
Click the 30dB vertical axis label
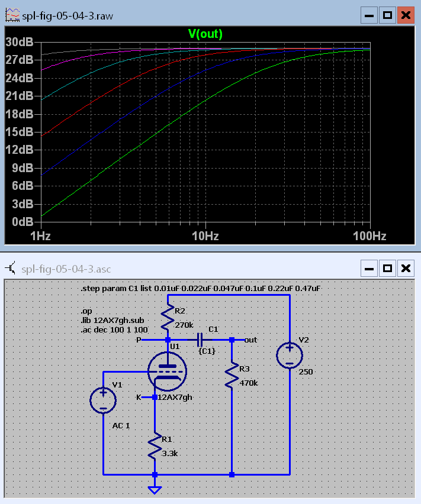19,42
